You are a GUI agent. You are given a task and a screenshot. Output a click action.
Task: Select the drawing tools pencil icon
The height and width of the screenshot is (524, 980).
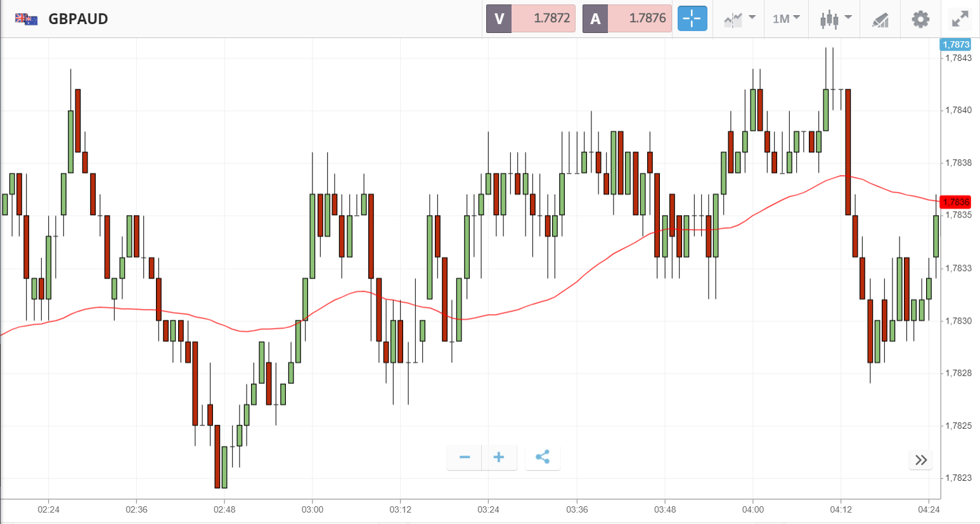pyautogui.click(x=880, y=20)
